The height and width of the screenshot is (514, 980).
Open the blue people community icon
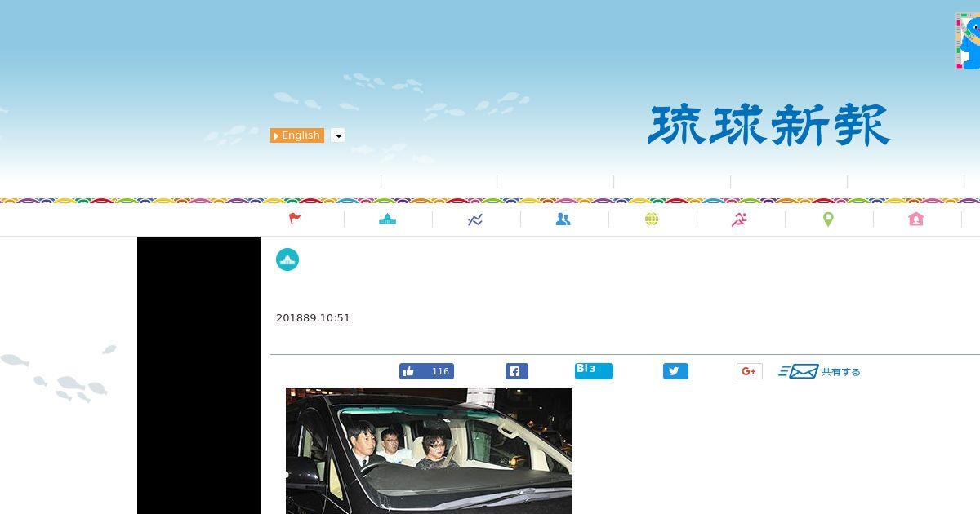[x=563, y=219]
